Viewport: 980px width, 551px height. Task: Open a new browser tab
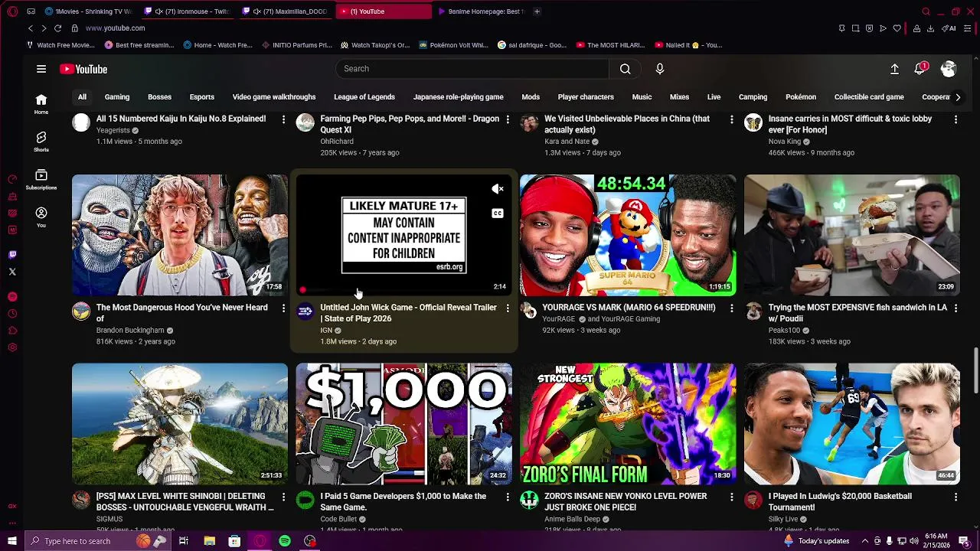point(537,11)
